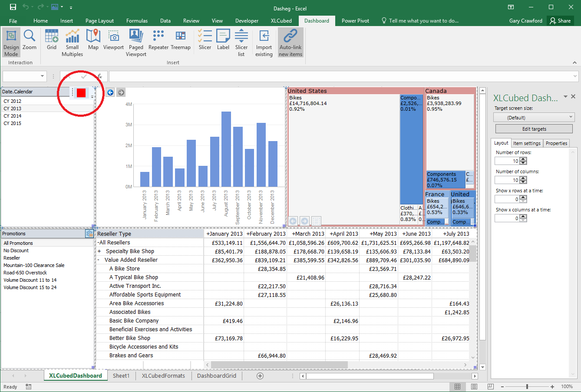Expand the Specialty Bike Shop row

coord(99,251)
